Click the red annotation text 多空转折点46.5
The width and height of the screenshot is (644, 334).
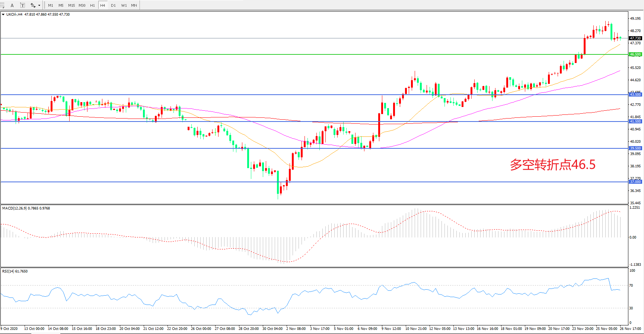[552, 164]
